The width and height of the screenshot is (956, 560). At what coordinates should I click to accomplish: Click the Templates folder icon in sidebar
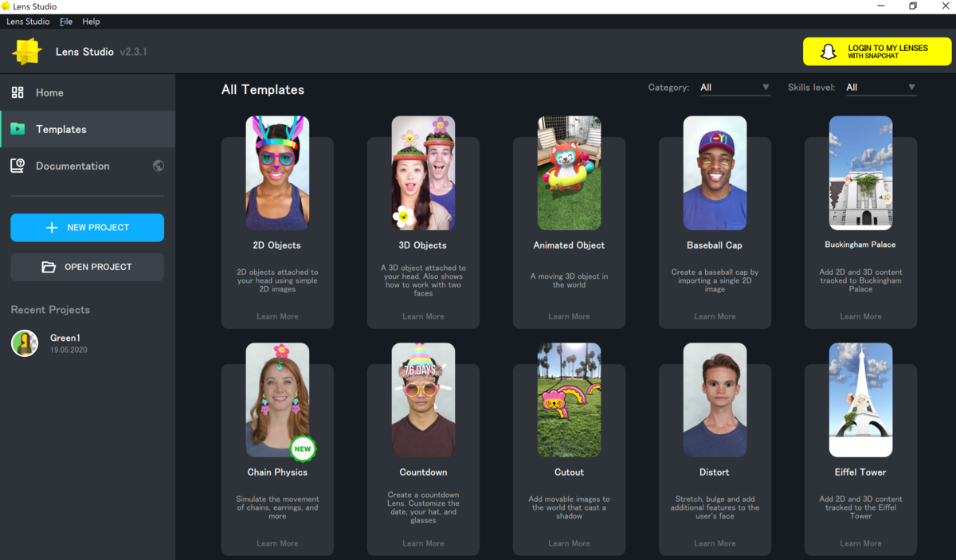point(18,129)
